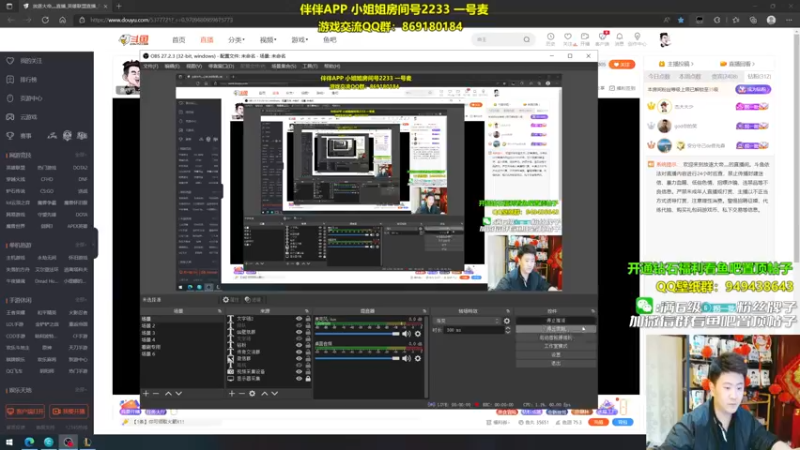This screenshot has height=450, width=800.
Task: Click 工作室模式 button
Action: point(556,346)
